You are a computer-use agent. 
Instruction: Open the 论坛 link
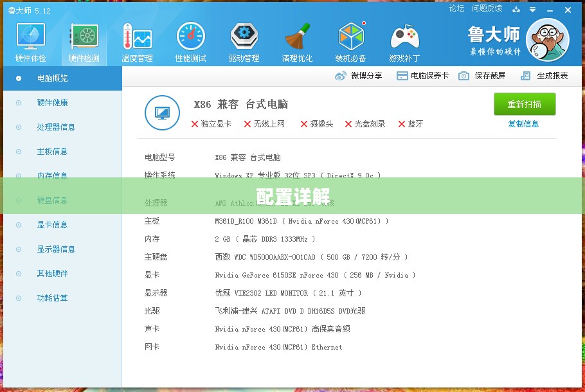pos(456,8)
